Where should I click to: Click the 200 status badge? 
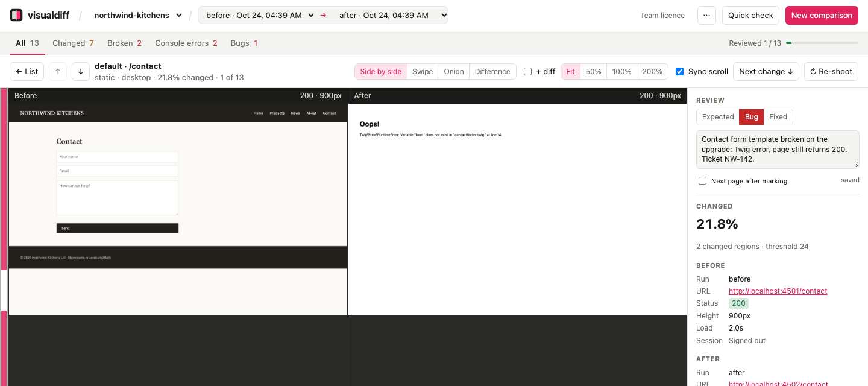pos(738,303)
